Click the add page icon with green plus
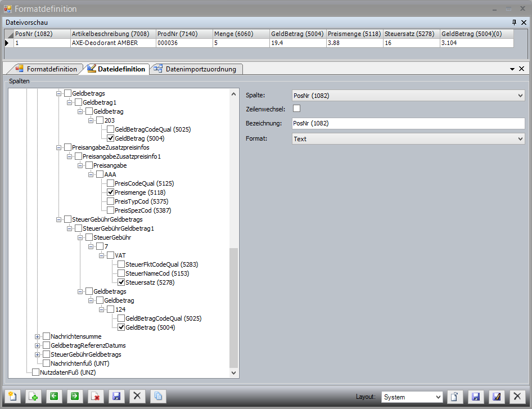This screenshot has height=409, width=532. click(33, 397)
